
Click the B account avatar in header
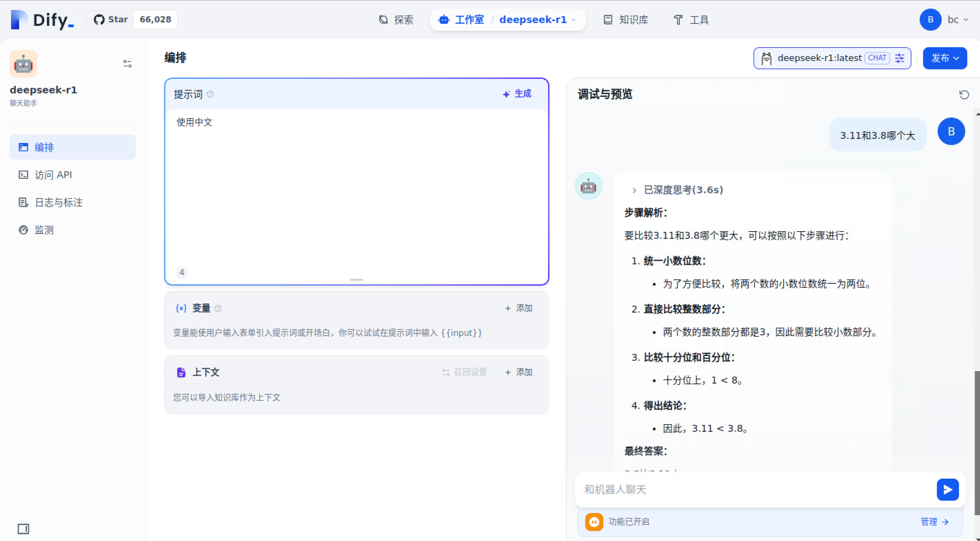tap(930, 20)
